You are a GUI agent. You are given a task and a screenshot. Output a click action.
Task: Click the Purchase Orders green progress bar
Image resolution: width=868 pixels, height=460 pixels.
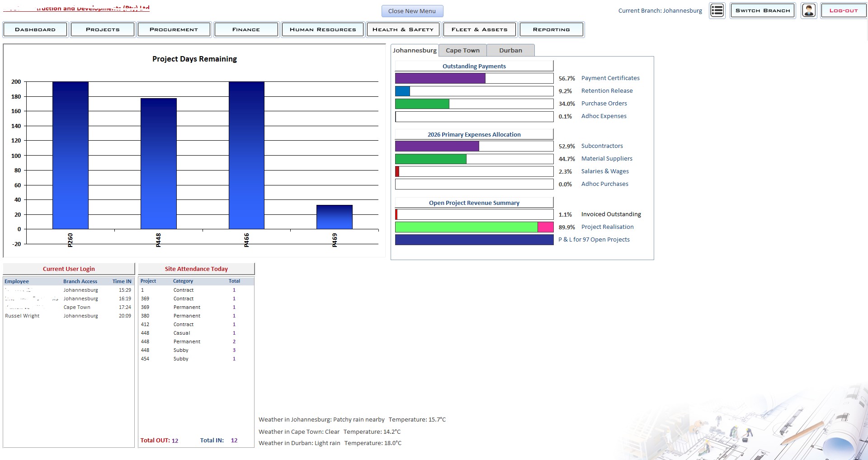click(422, 104)
